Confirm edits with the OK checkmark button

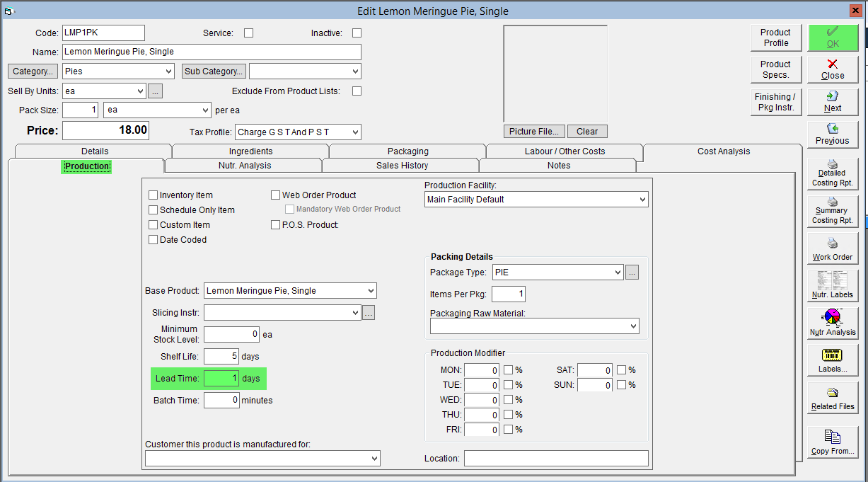pos(833,38)
